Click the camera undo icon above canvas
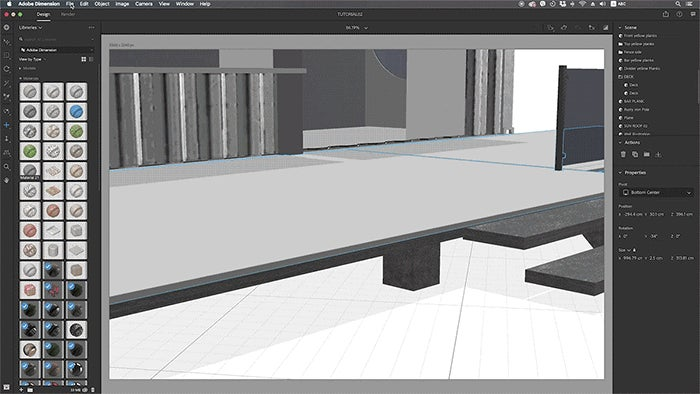Image resolution: width=700 pixels, height=394 pixels. pos(564,28)
